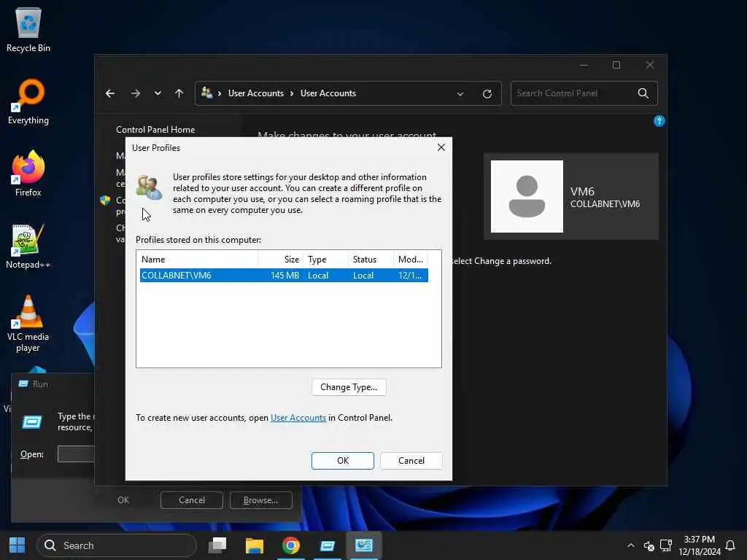Open the Windows Start menu
The width and height of the screenshot is (747, 560).
pyautogui.click(x=18, y=545)
